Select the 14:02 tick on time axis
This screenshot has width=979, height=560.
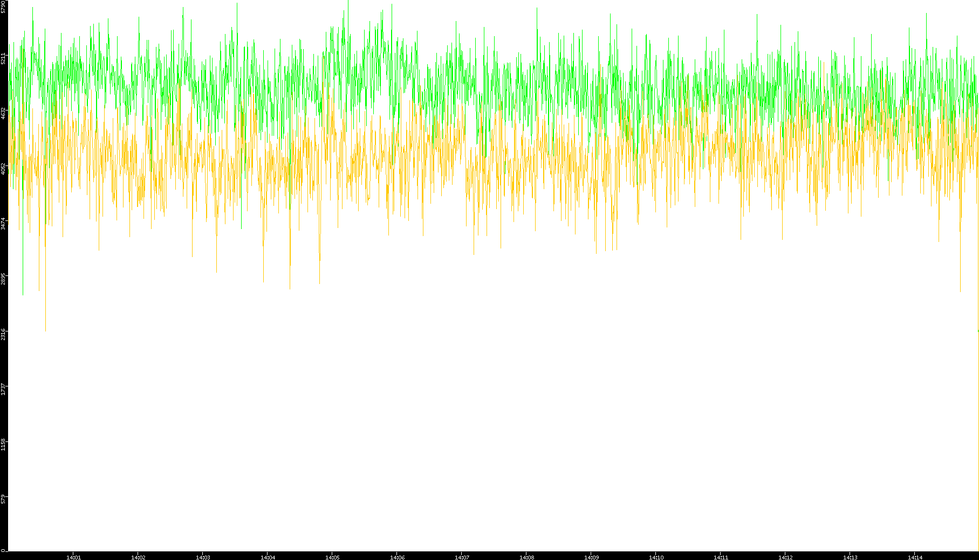click(138, 557)
